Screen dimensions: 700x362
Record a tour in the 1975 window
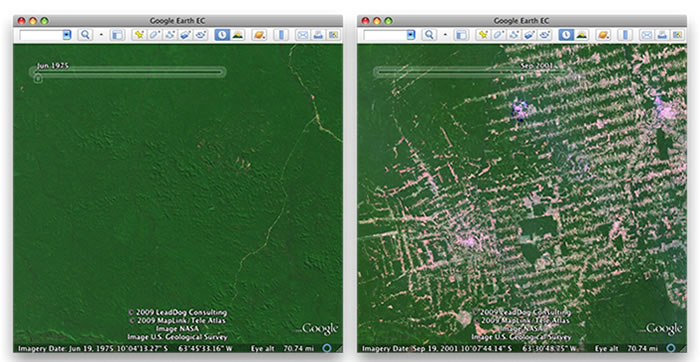pos(200,35)
